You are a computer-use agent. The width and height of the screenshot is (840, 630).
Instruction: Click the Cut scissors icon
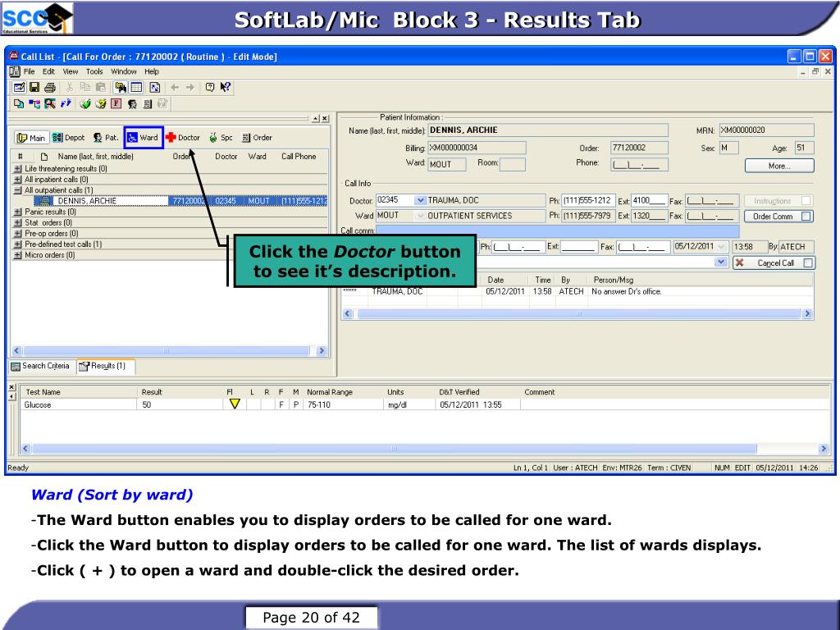click(70, 87)
